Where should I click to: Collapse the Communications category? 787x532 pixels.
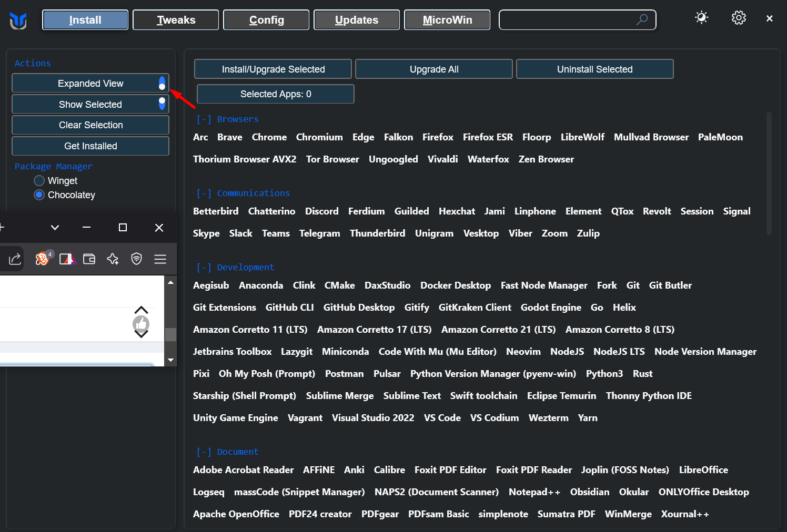tap(204, 193)
